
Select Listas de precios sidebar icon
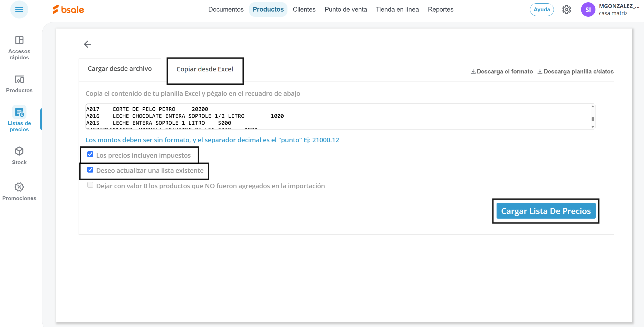pos(19,113)
